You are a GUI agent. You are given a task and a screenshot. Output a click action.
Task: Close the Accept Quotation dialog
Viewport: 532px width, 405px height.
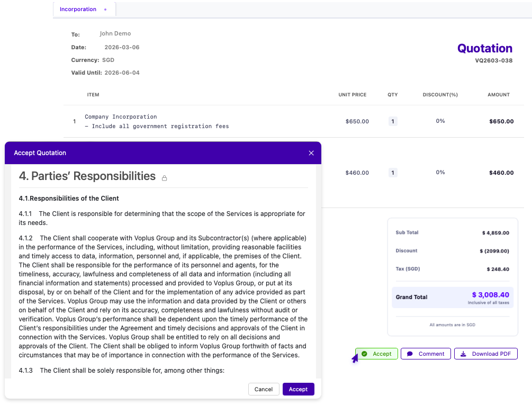[311, 153]
